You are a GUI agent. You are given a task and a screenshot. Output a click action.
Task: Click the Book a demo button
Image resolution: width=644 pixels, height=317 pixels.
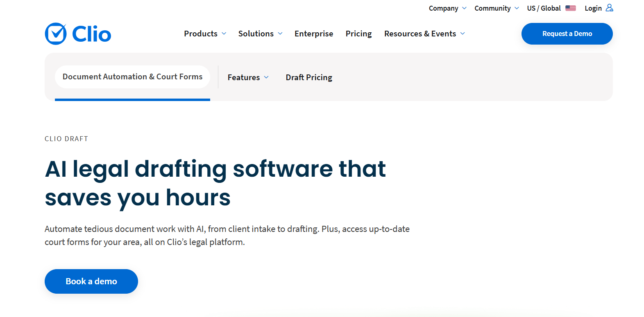click(91, 281)
